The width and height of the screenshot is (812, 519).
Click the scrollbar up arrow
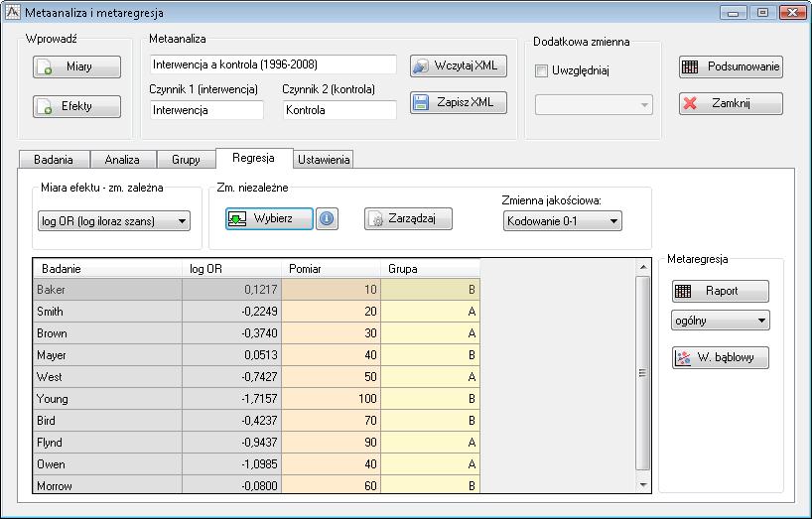(643, 267)
